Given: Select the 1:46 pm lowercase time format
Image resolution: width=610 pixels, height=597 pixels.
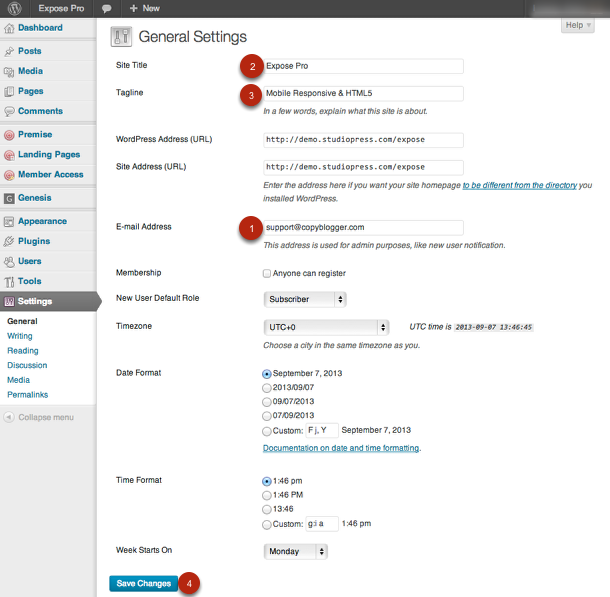Looking at the screenshot, I should (x=266, y=481).
